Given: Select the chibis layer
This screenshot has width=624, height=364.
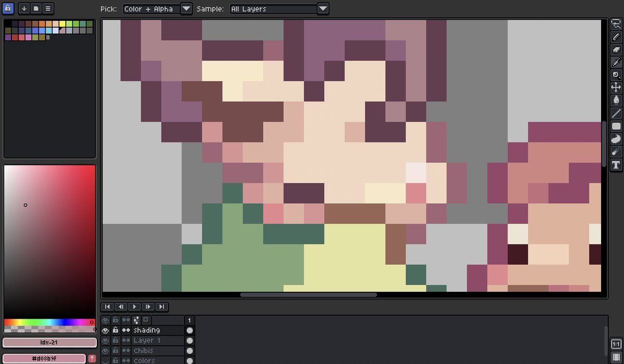Looking at the screenshot, I should click(x=158, y=350).
